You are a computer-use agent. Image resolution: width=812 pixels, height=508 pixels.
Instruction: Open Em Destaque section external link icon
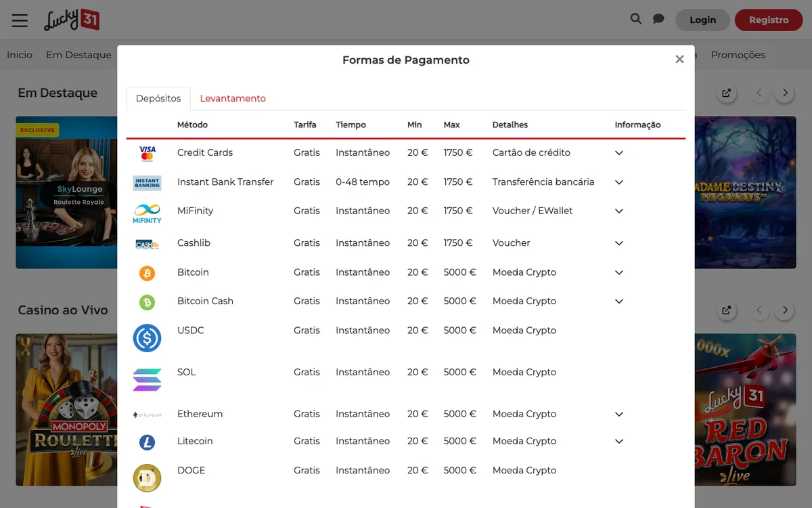point(726,93)
